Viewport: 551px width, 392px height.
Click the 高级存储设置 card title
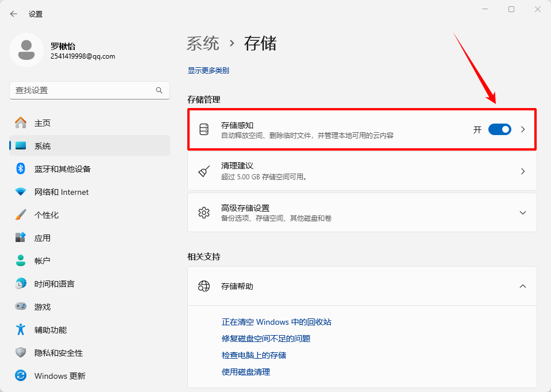coord(245,207)
